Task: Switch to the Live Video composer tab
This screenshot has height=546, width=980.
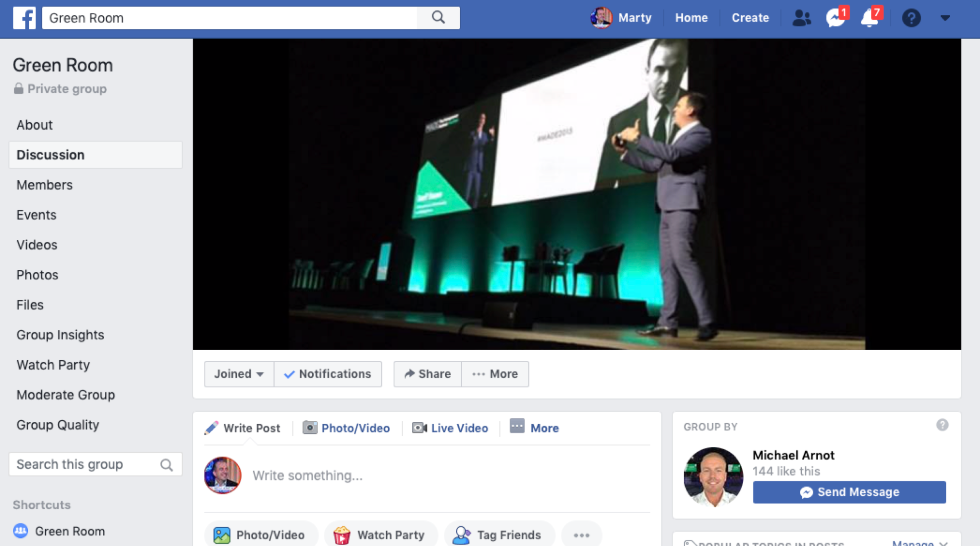Action: (x=450, y=428)
